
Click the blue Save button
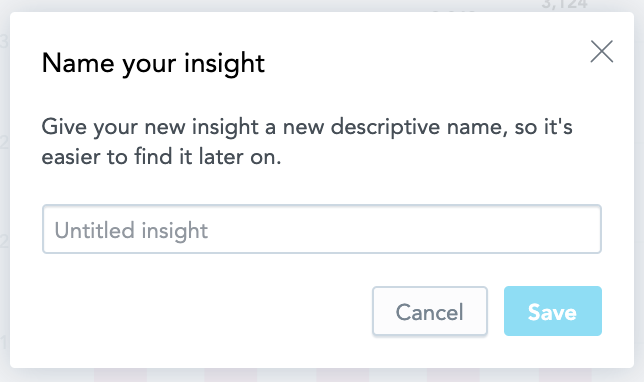[x=553, y=311]
